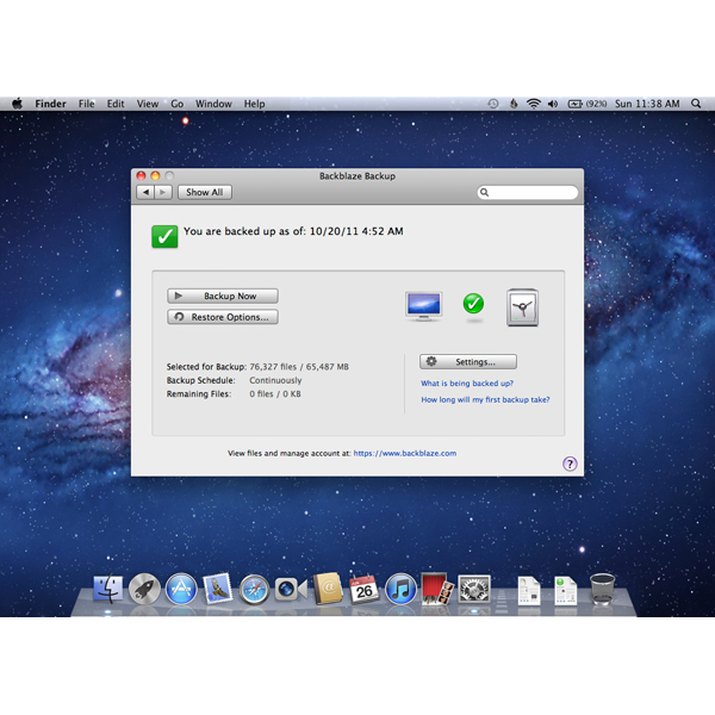Open second document stack with green badge

click(x=565, y=591)
